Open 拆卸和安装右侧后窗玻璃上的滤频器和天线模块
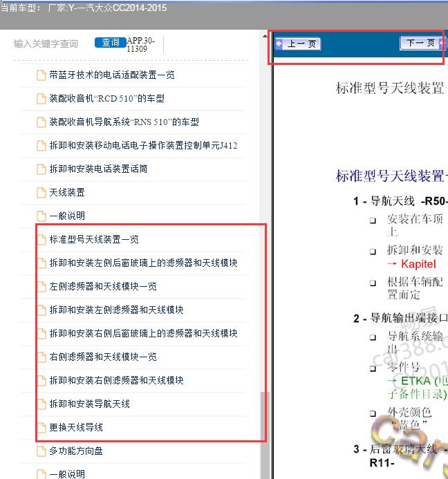The image size is (448, 479). coord(143,333)
